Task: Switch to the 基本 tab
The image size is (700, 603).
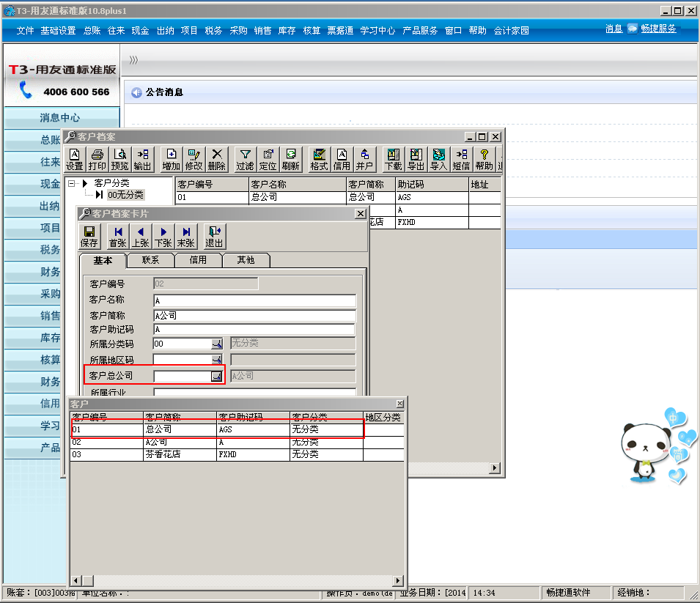Action: coord(103,260)
